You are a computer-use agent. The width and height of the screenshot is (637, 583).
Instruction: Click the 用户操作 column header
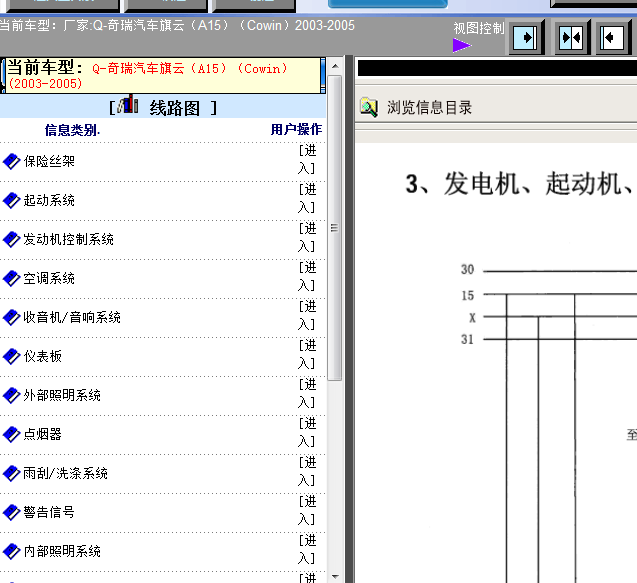[296, 130]
